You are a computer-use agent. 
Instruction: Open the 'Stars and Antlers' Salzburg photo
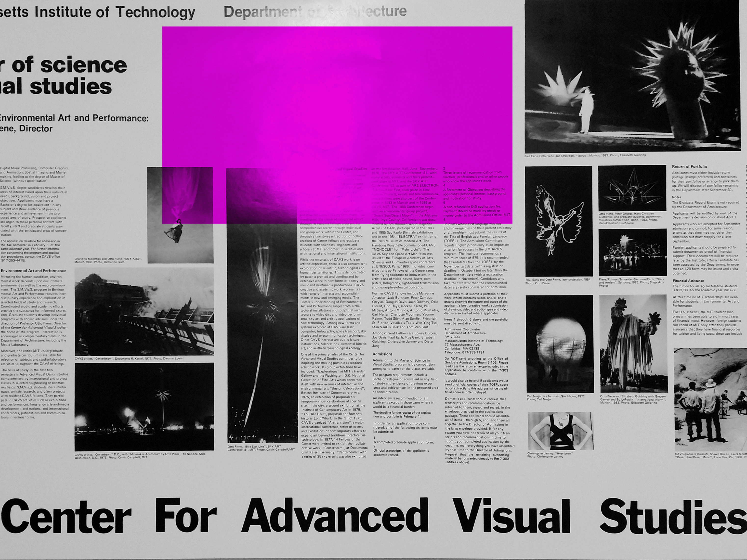tap(633, 252)
